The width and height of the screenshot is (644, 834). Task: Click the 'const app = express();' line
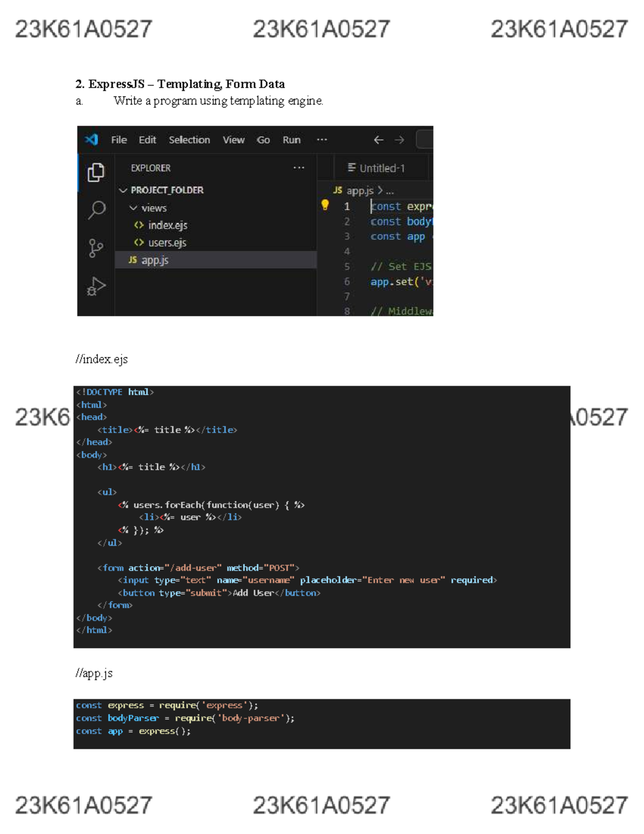tap(133, 731)
